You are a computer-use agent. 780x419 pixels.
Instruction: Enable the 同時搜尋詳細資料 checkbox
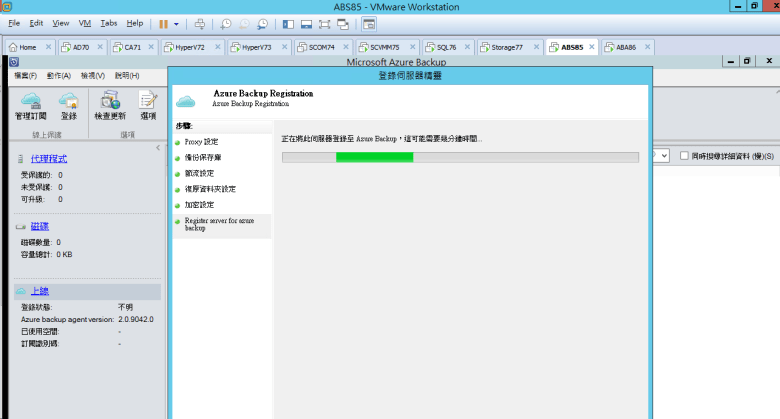(x=684, y=156)
